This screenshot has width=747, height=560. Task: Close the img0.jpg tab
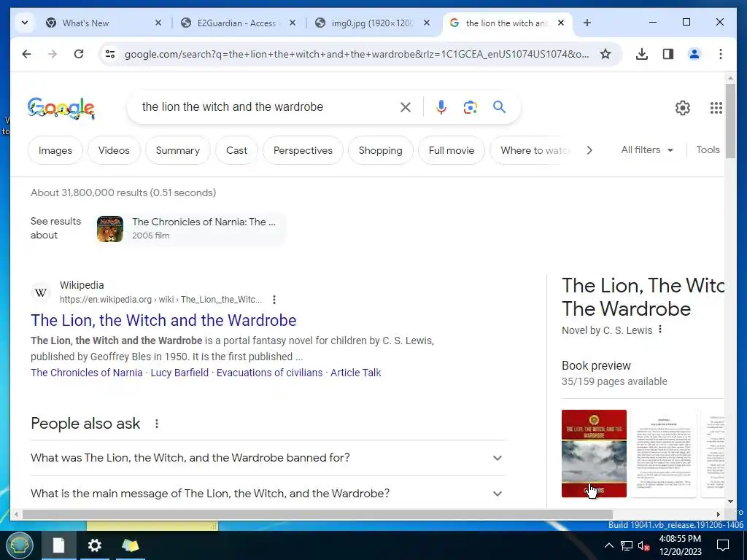[427, 23]
